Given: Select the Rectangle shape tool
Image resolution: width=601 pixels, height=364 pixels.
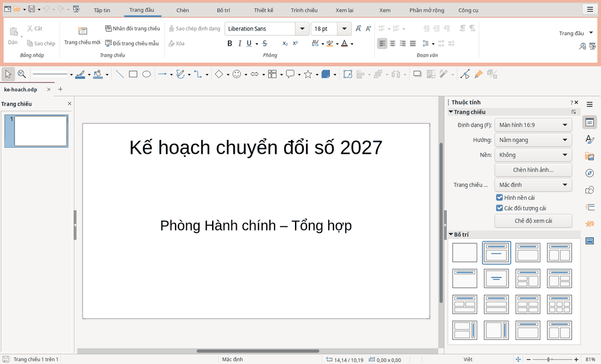Looking at the screenshot, I should pyautogui.click(x=133, y=74).
